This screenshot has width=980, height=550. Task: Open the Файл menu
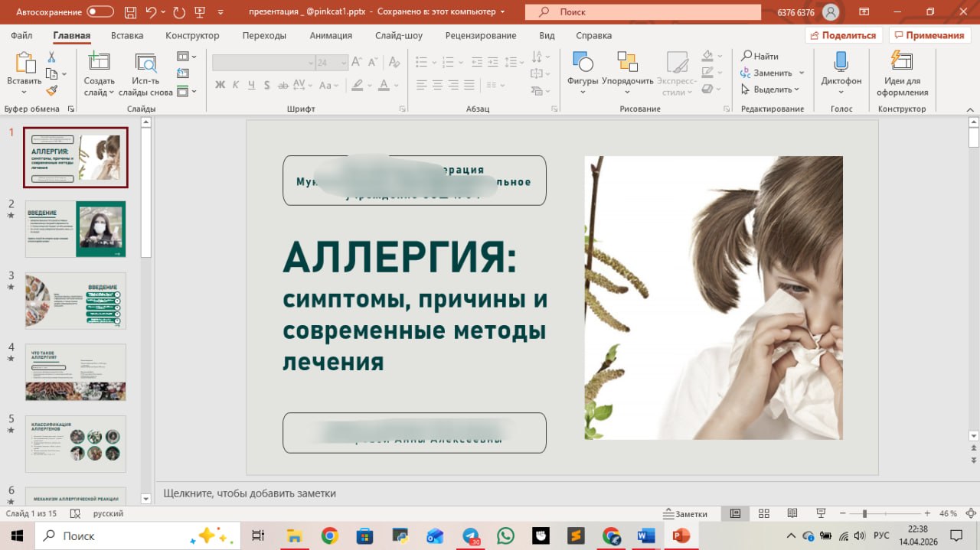[21, 35]
